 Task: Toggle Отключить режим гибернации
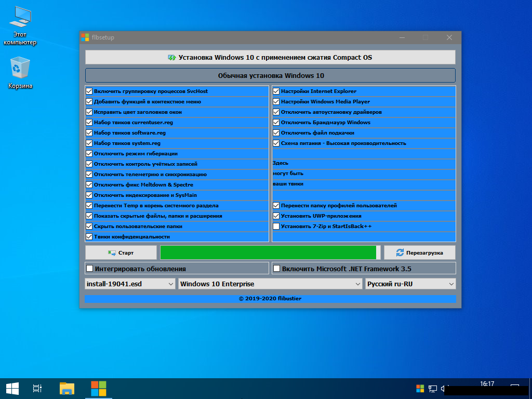(89, 153)
